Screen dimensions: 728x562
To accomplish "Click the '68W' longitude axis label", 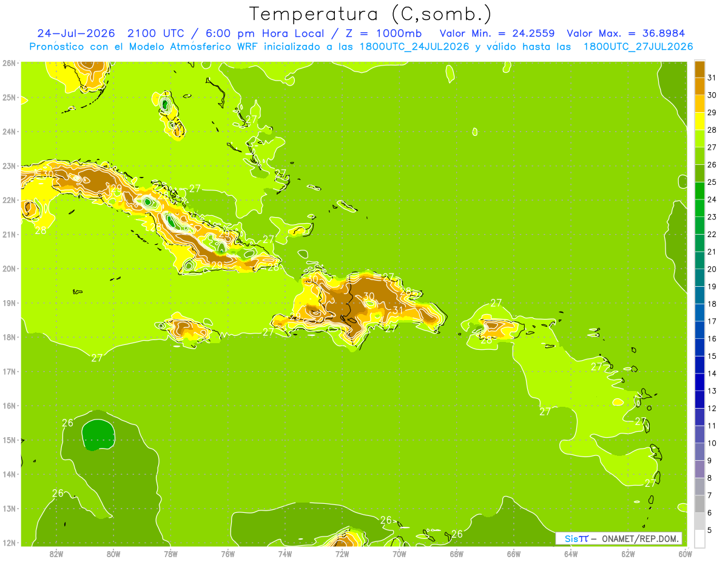I will [456, 554].
